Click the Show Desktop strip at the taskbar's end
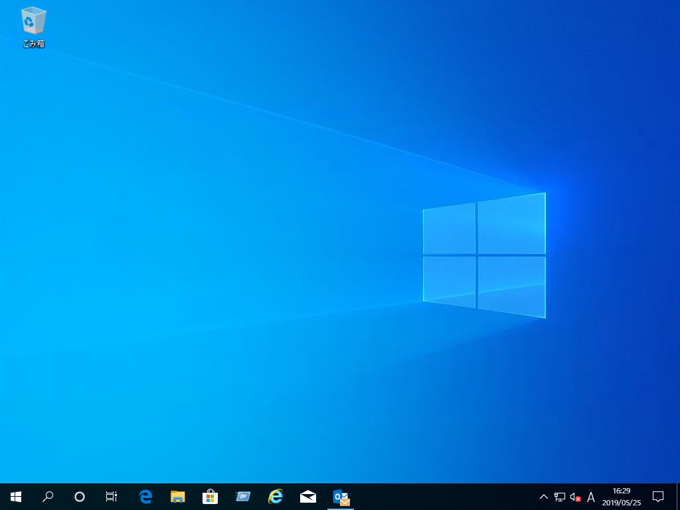The image size is (680, 510). pos(677,497)
